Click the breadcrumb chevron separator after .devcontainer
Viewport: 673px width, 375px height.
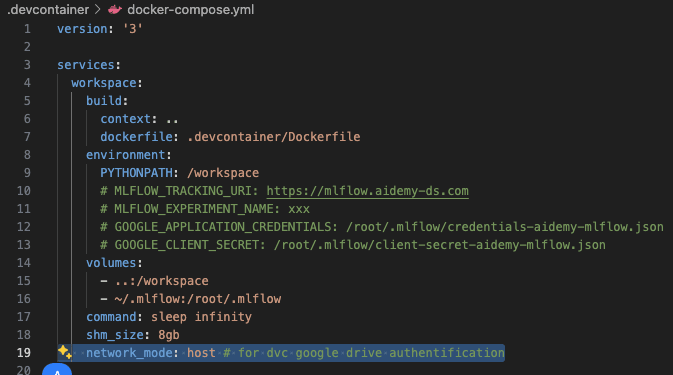point(98,9)
